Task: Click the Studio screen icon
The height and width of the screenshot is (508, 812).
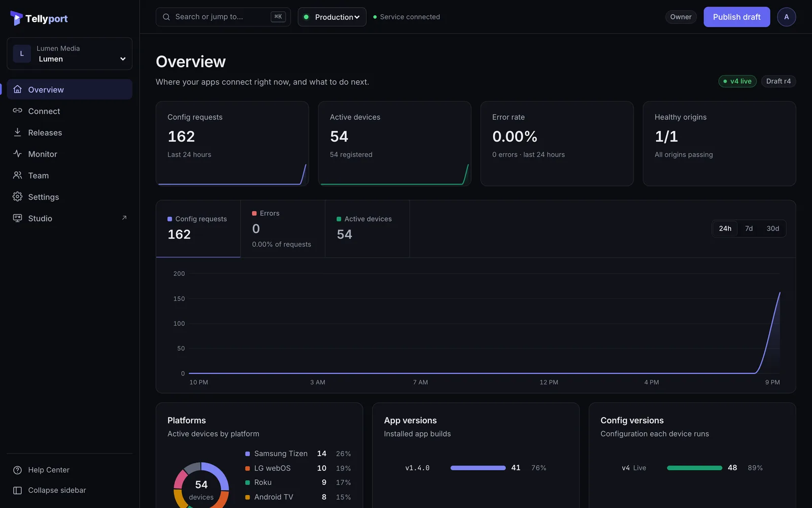Action: [x=17, y=218]
